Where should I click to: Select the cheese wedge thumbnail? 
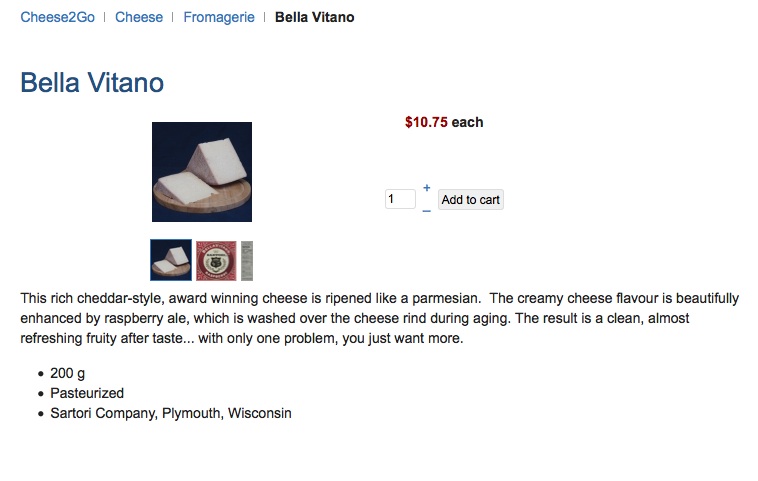coord(171,260)
